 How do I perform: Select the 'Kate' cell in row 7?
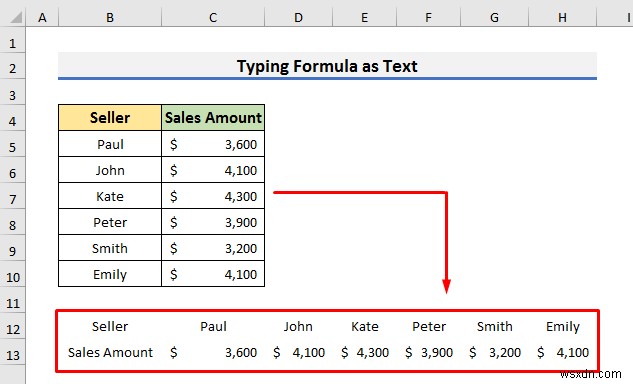[110, 196]
